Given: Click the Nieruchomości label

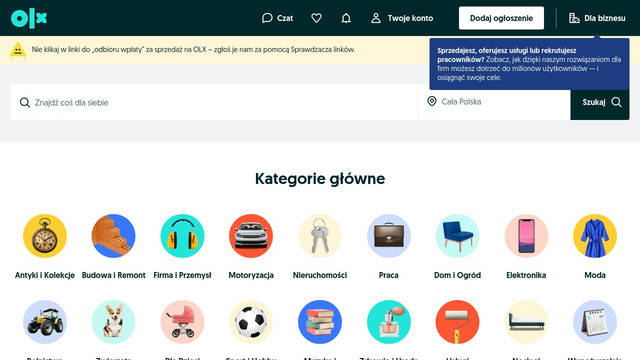Looking at the screenshot, I should tap(320, 276).
